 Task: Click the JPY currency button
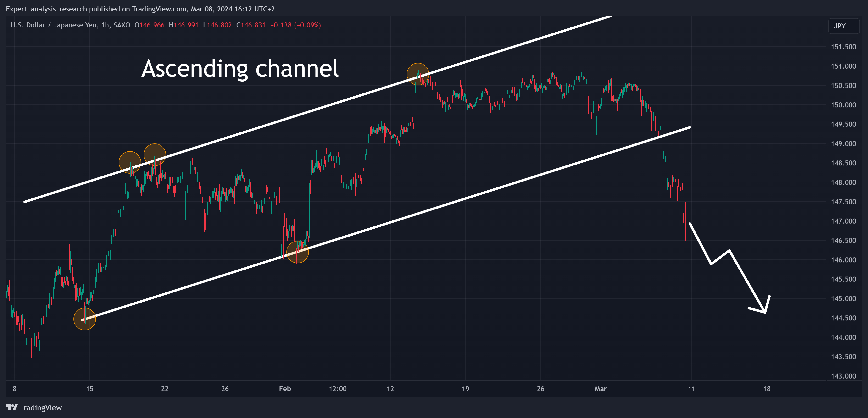(843, 26)
